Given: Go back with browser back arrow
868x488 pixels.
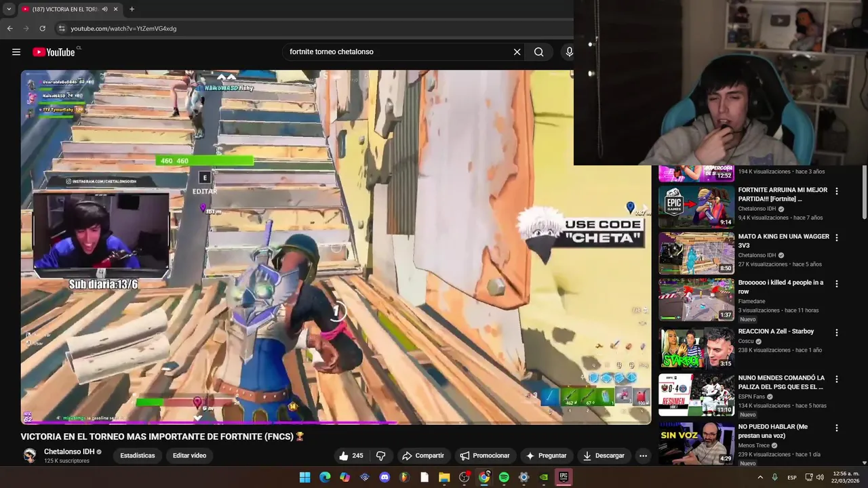Looking at the screenshot, I should click(9, 28).
